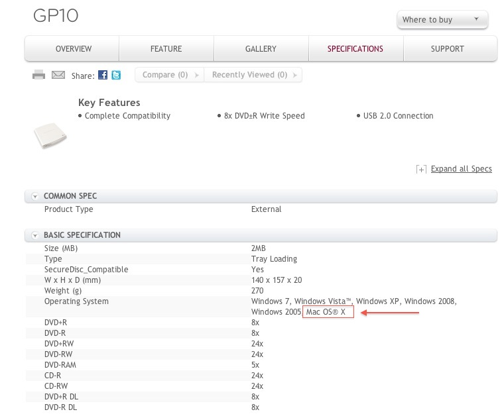Click the email envelope icon
The width and height of the screenshot is (504, 420).
pos(58,75)
